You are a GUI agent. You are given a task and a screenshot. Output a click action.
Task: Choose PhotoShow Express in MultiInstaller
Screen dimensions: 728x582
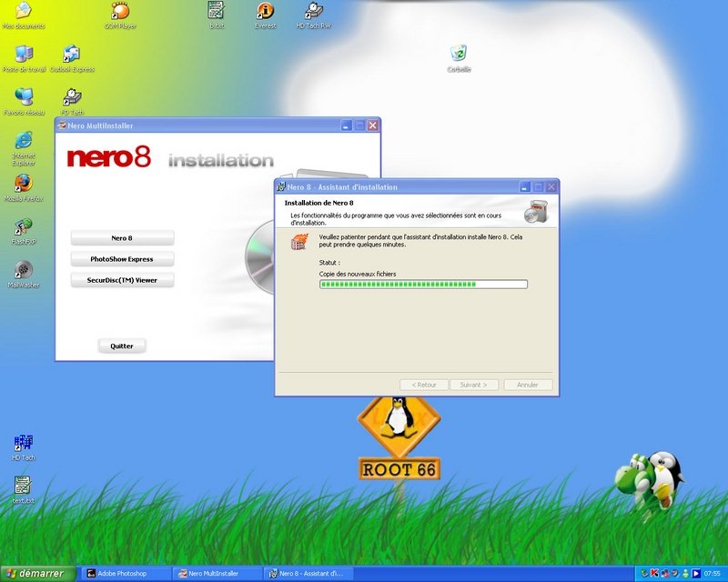point(122,259)
